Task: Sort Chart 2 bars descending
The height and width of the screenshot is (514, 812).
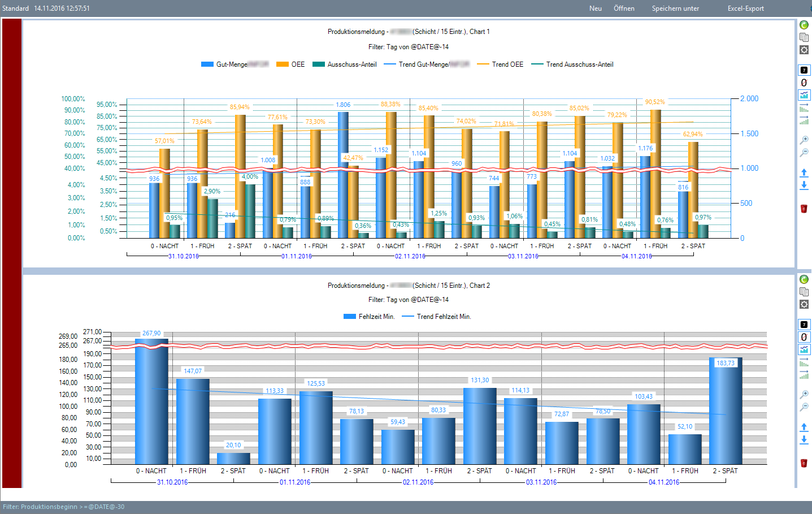Action: coord(804,362)
